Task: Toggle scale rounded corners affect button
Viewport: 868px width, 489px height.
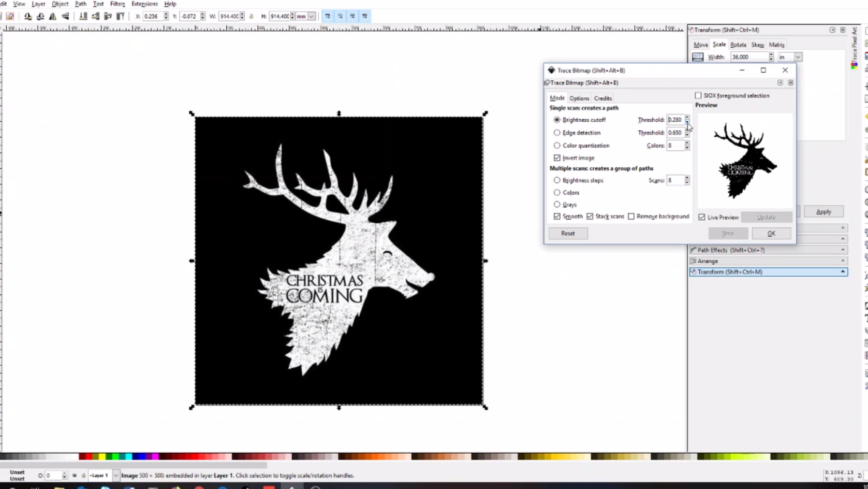Action: click(340, 16)
